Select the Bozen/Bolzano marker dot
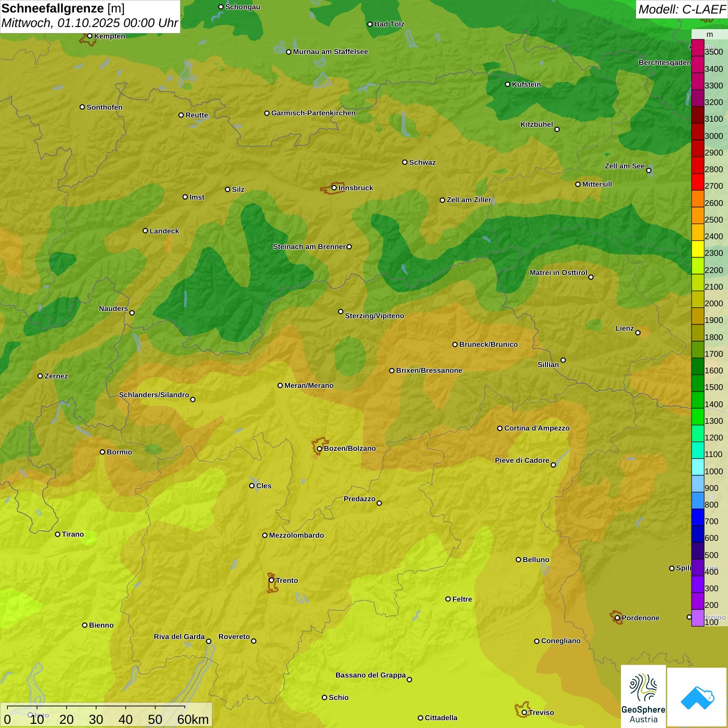Screen dimensions: 728x728 coord(320,448)
